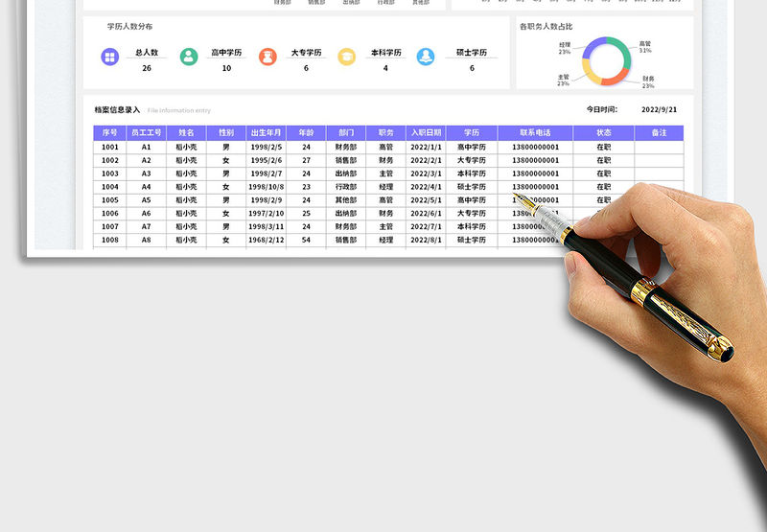Click the 部门 column header
This screenshot has height=532, width=767.
click(346, 133)
